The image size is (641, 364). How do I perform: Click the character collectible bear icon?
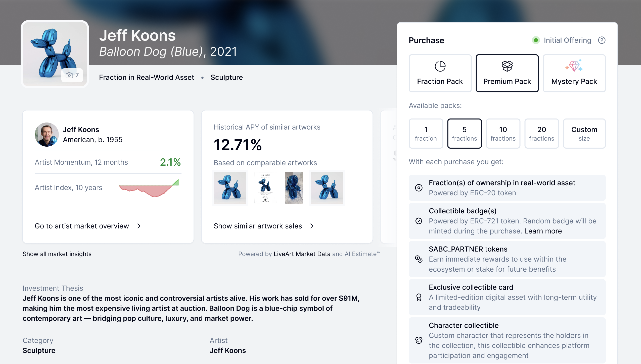point(419,340)
